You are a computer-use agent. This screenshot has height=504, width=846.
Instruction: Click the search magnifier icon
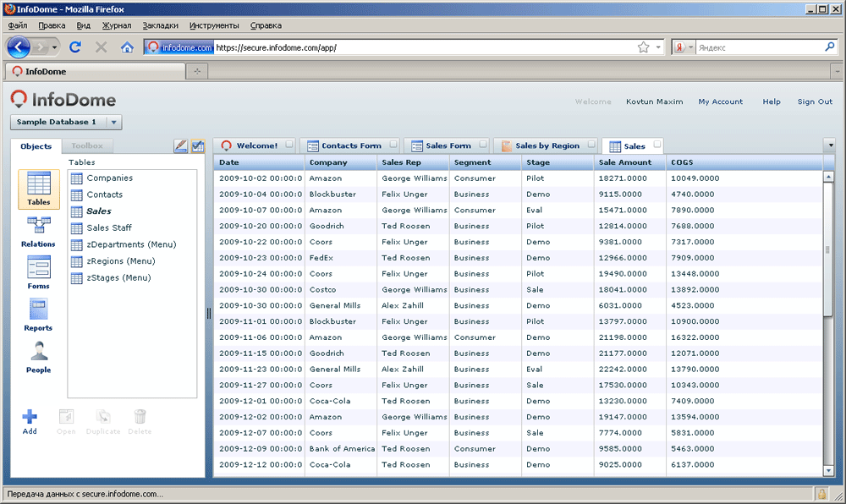coord(830,47)
